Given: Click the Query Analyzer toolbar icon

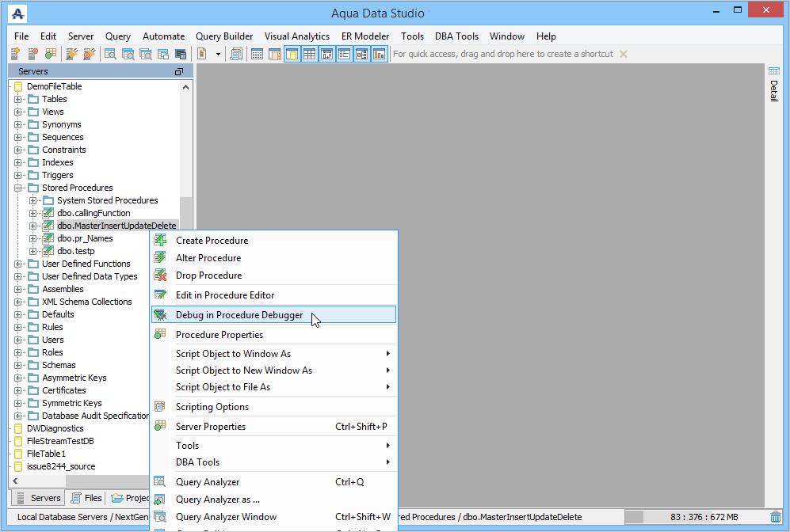Looking at the screenshot, I should (x=110, y=54).
